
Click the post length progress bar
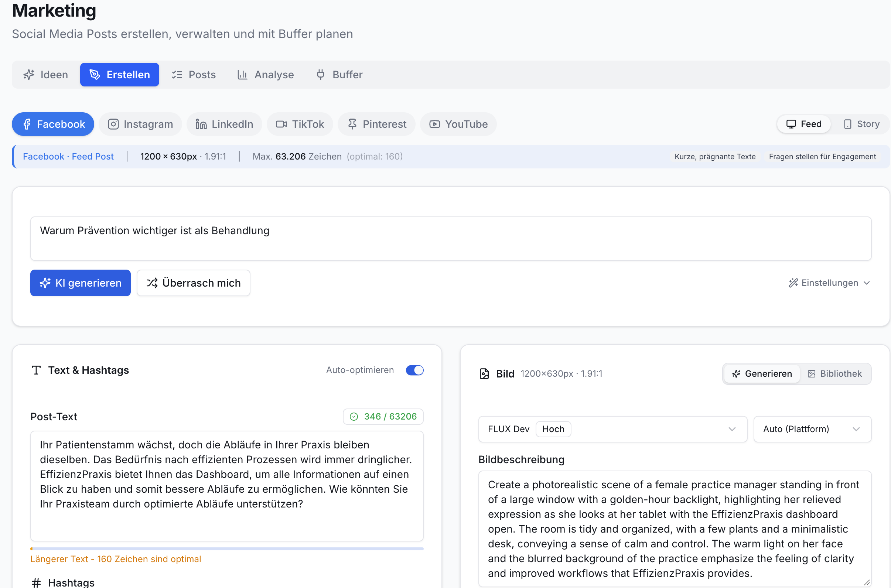coord(227,548)
